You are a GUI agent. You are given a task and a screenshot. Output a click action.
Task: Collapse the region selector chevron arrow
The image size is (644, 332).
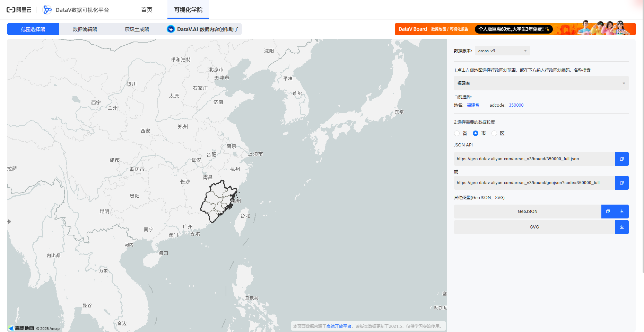(624, 83)
